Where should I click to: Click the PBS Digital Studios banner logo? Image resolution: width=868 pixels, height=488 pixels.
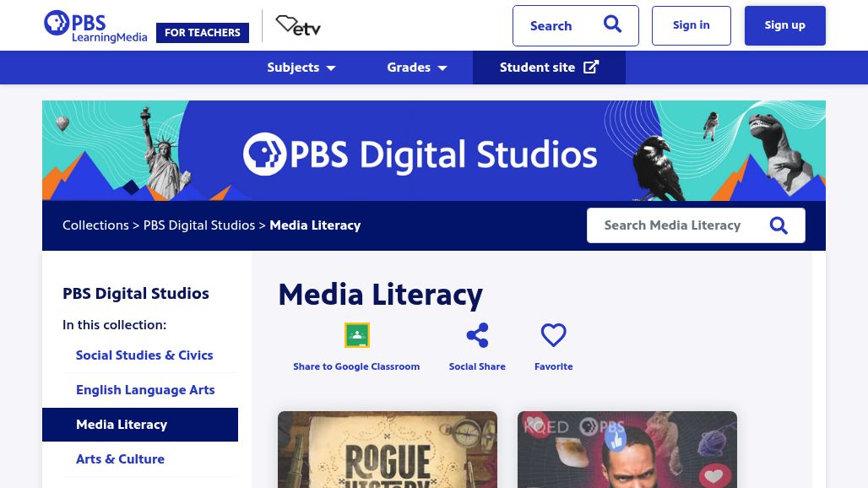(x=420, y=154)
